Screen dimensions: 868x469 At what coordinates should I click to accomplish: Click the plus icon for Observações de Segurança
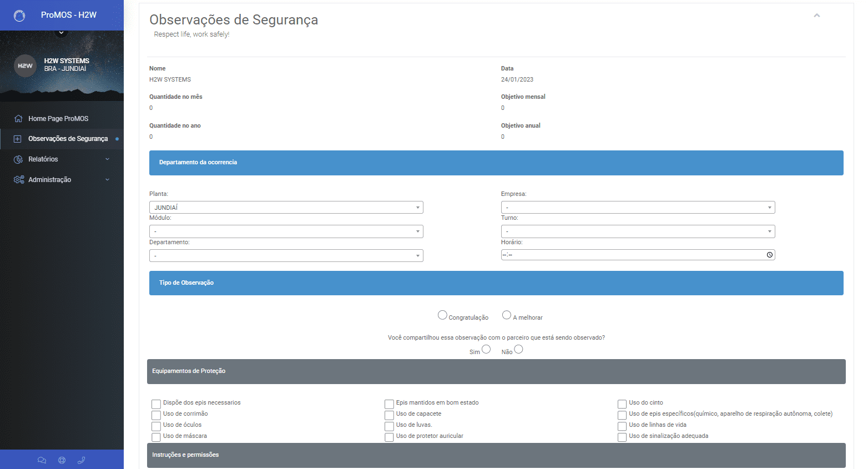coord(18,139)
